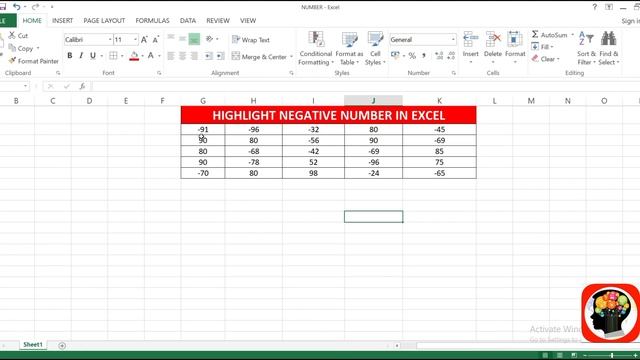This screenshot has height=360, width=640.
Task: Open Sort & Filter
Action: [587, 48]
